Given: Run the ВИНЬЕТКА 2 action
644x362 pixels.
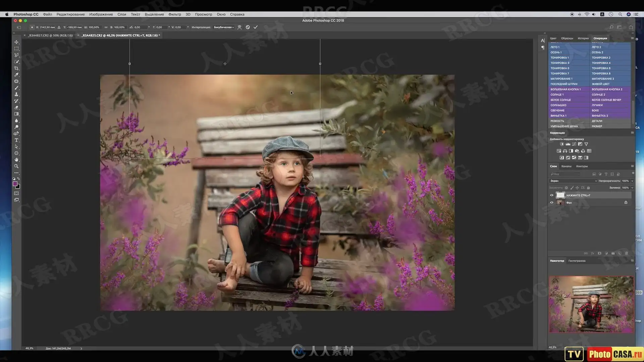Looking at the screenshot, I should click(600, 116).
